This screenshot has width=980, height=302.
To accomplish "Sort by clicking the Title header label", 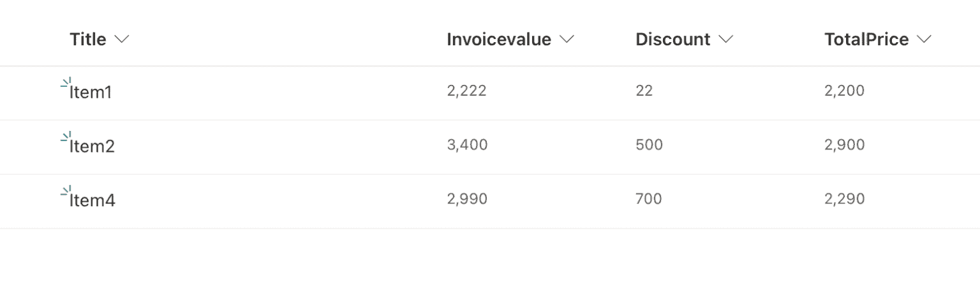I will point(88,40).
